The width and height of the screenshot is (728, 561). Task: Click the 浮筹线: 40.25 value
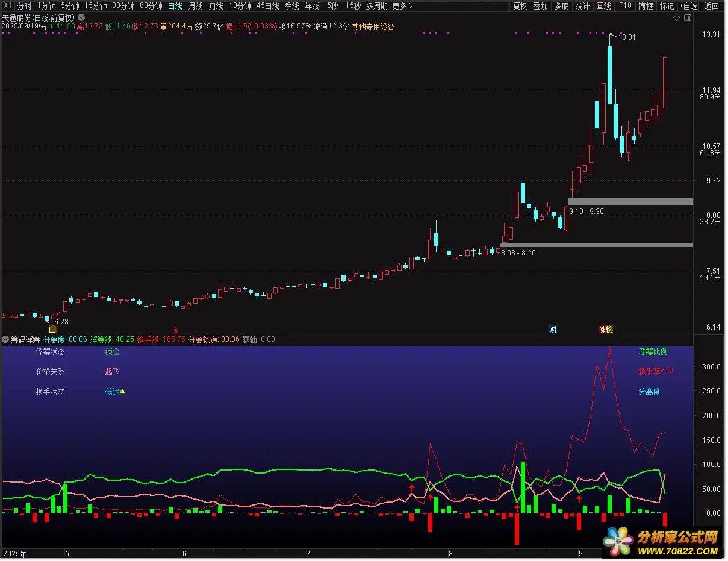coord(112,339)
